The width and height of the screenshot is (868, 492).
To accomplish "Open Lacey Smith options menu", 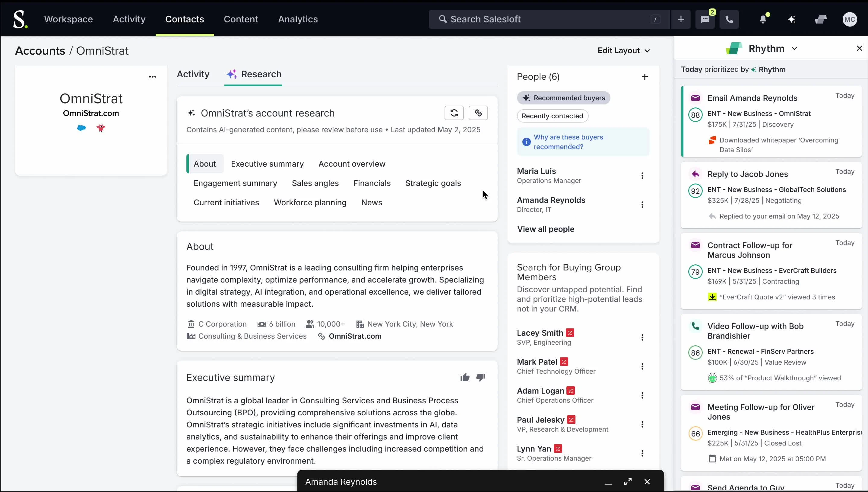I will click(x=642, y=337).
